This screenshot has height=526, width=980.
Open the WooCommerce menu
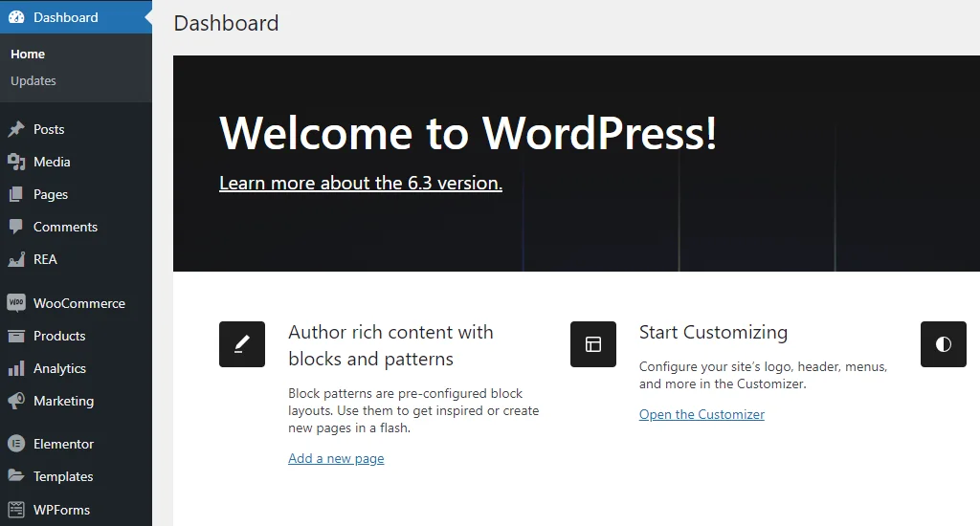[x=76, y=303]
